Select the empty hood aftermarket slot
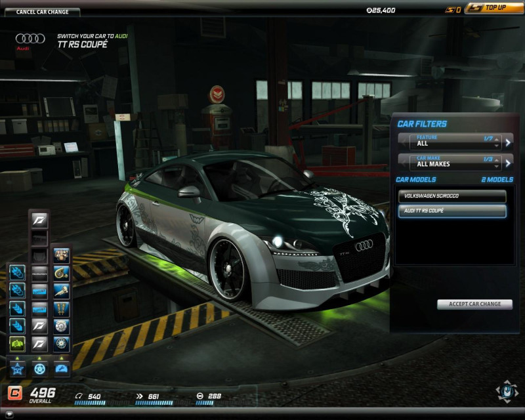The height and width of the screenshot is (420, 525). pyautogui.click(x=39, y=256)
